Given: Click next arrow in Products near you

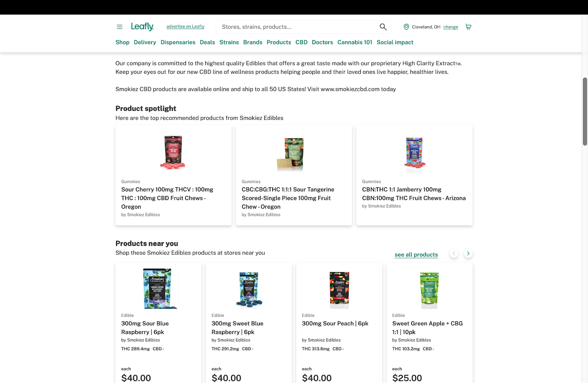Looking at the screenshot, I should (468, 253).
